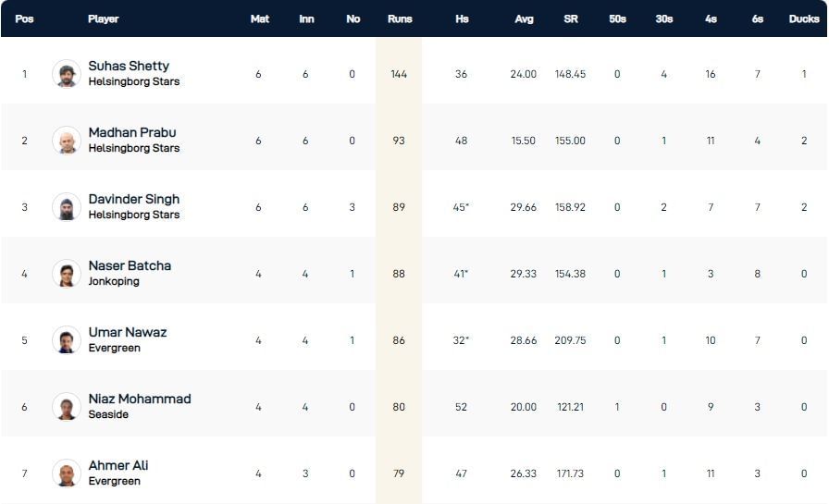The width and height of the screenshot is (829, 504).
Task: Open Suhas Shetty player name link
Action: pyautogui.click(x=129, y=66)
